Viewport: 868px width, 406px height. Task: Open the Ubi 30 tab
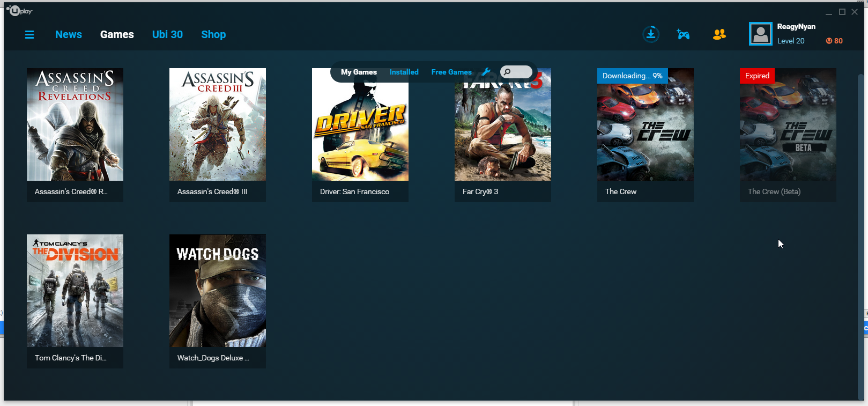coord(167,34)
